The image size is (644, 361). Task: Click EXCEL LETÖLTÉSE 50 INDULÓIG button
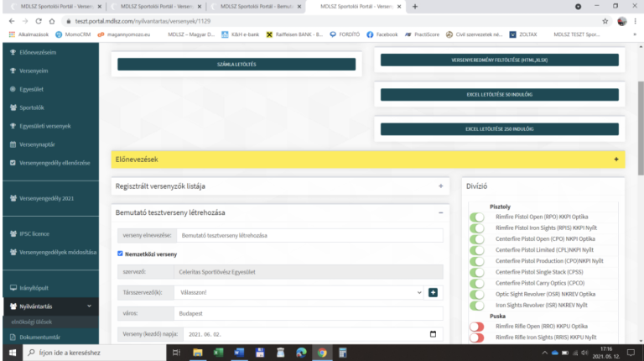[x=499, y=94]
